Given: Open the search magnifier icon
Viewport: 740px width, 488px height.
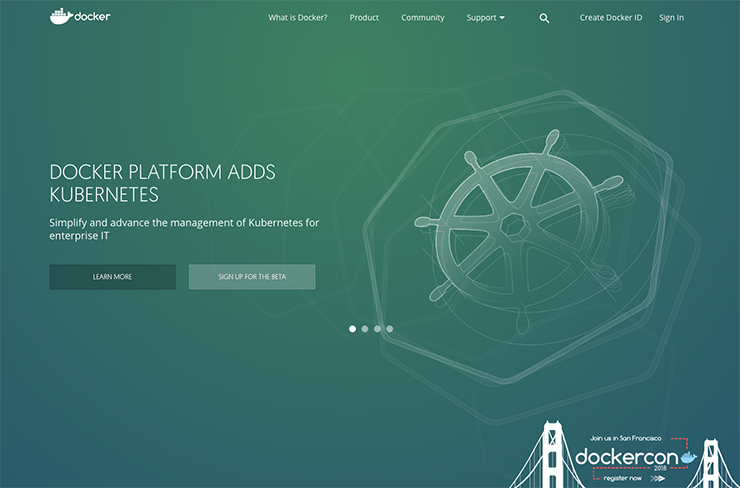Looking at the screenshot, I should pos(544,18).
